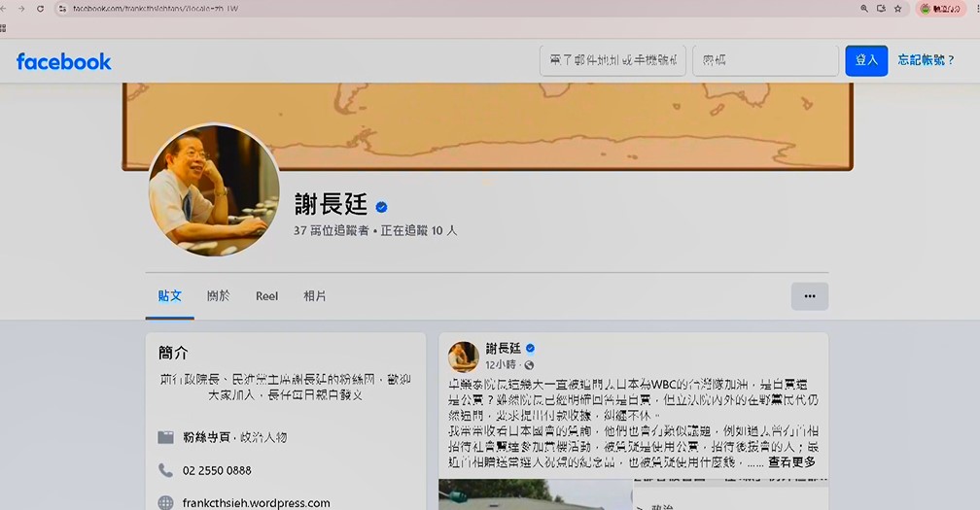
Task: Click the Facebook logo
Action: coord(64,61)
